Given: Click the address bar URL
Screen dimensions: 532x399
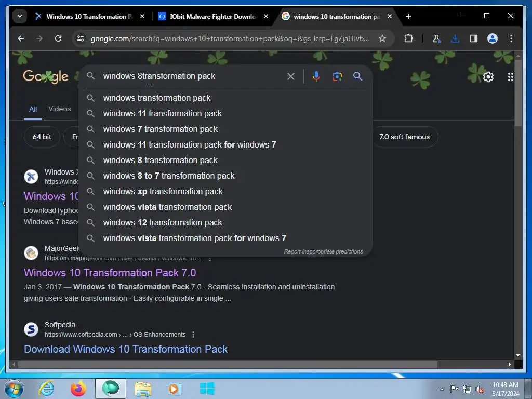Looking at the screenshot, I should click(230, 38).
